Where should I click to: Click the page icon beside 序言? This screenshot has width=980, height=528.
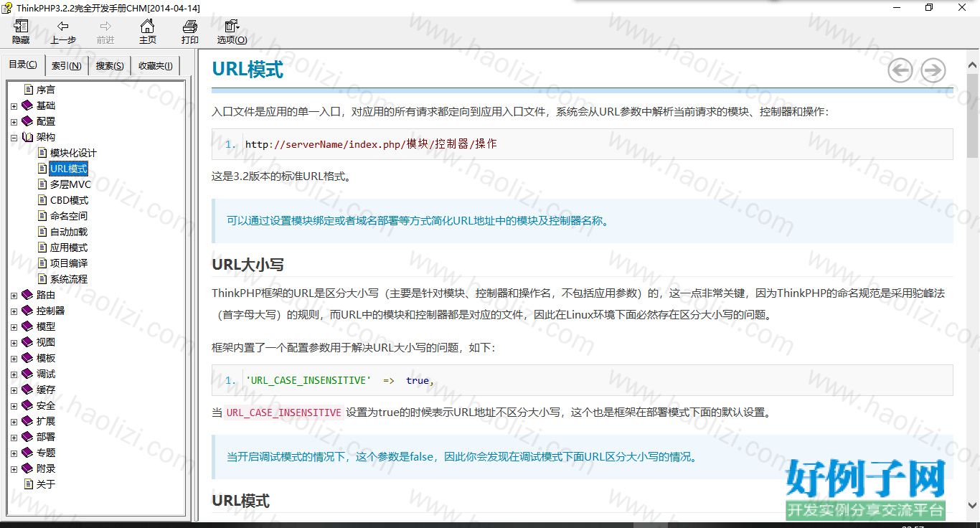pos(29,90)
